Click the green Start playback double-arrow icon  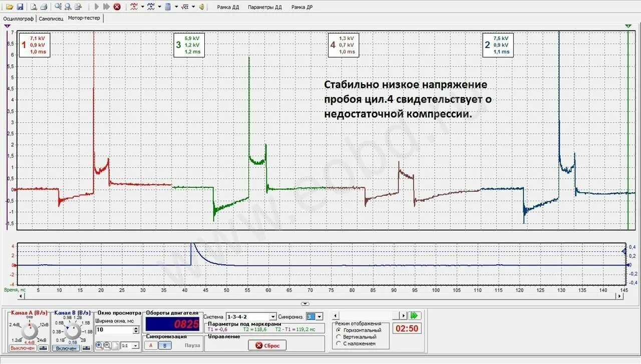coord(414,315)
